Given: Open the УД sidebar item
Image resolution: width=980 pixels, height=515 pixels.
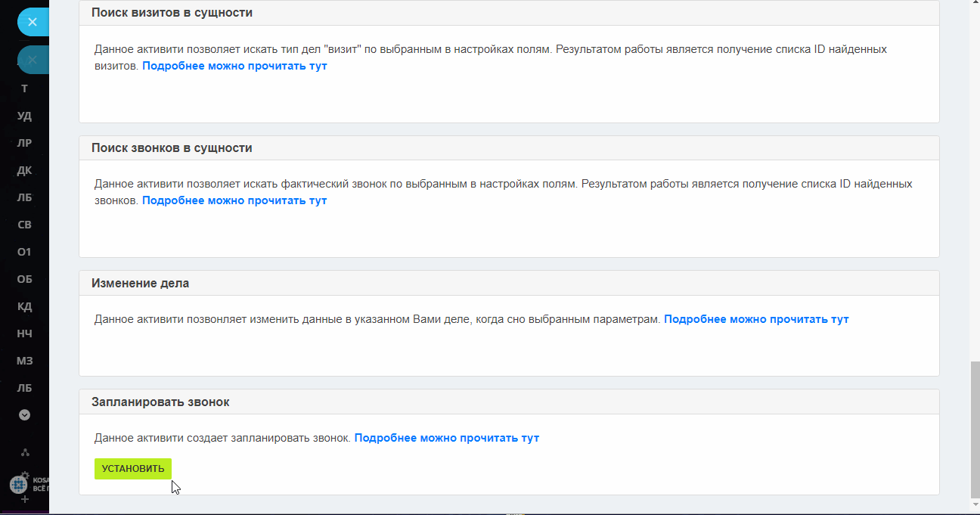Looking at the screenshot, I should [x=24, y=116].
